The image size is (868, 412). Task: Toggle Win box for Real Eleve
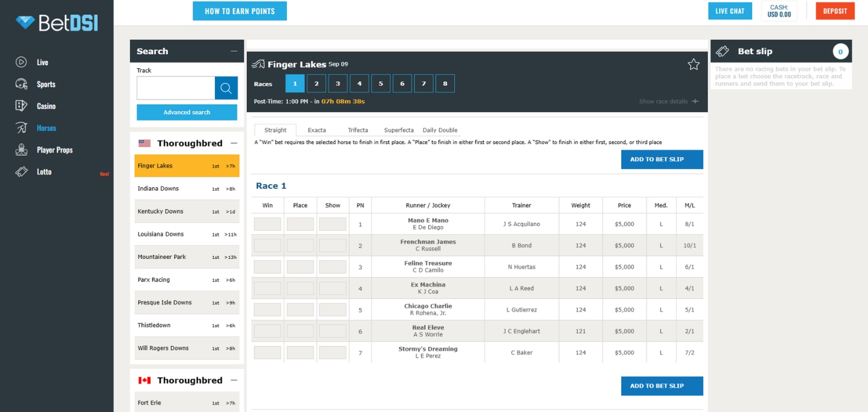point(267,331)
